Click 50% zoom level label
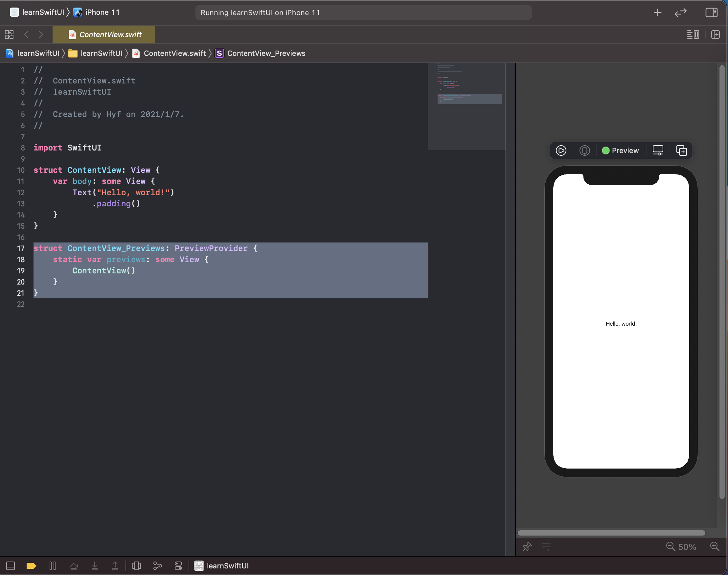The width and height of the screenshot is (728, 575). (x=687, y=547)
